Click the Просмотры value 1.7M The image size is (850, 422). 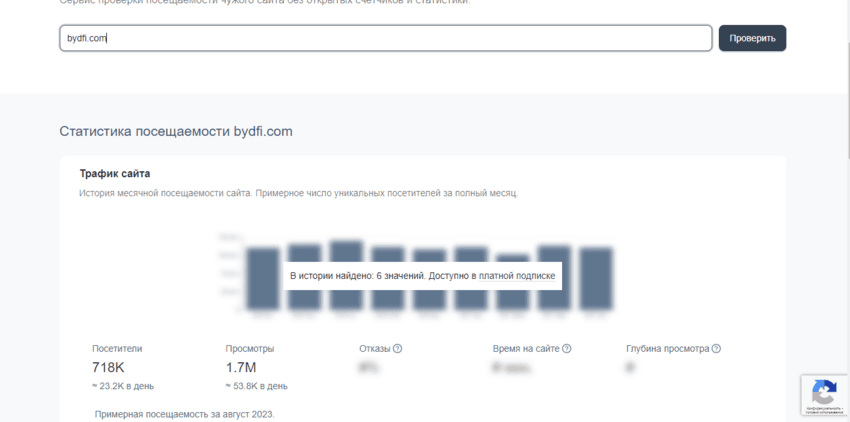(x=241, y=368)
